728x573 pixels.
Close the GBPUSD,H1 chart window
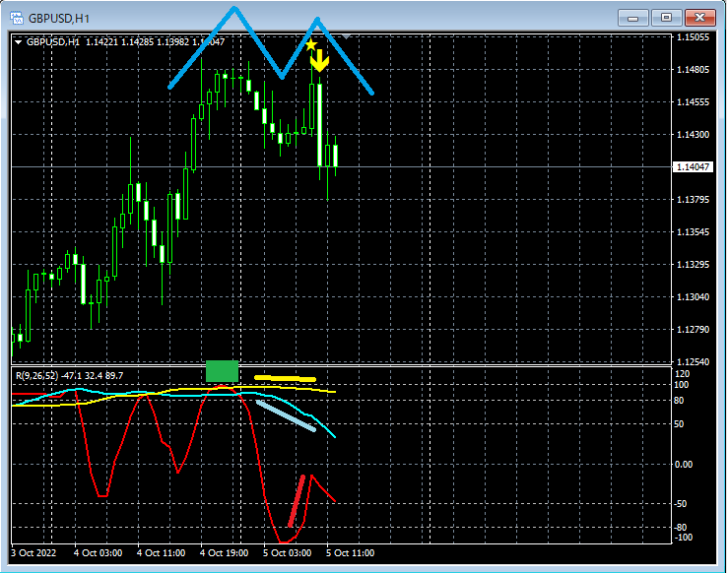tap(699, 18)
